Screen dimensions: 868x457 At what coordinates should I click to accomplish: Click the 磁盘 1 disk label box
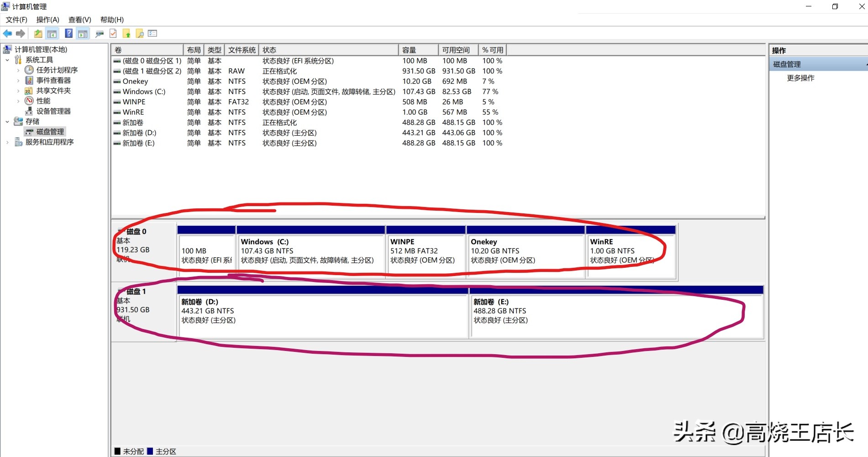(144, 312)
